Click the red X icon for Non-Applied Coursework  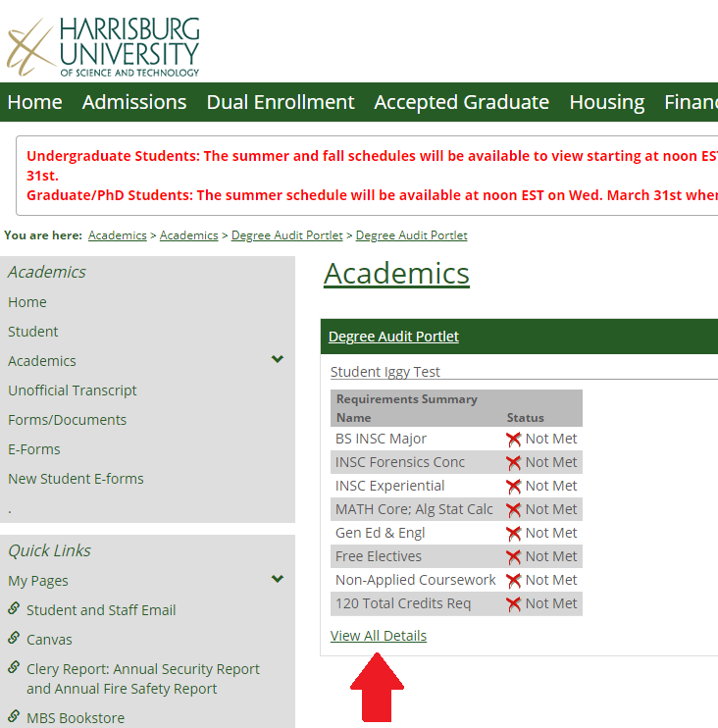(513, 581)
